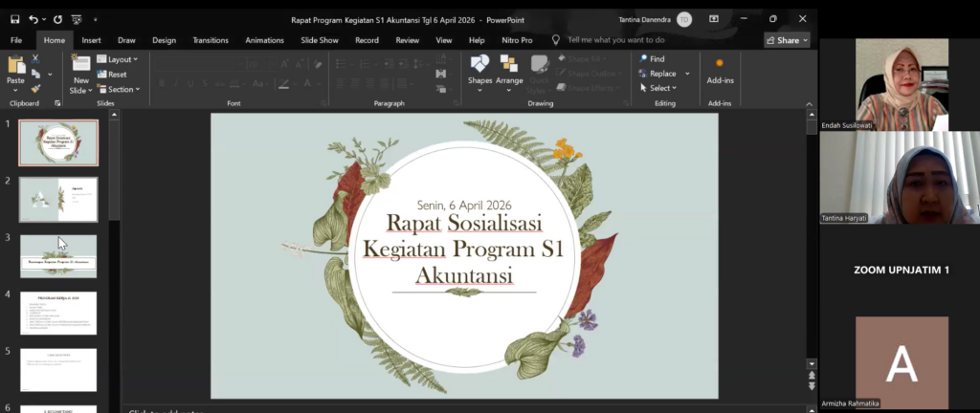Screen dimensions: 980x413
Task: Switch to the Transitions tab
Action: [x=211, y=40]
